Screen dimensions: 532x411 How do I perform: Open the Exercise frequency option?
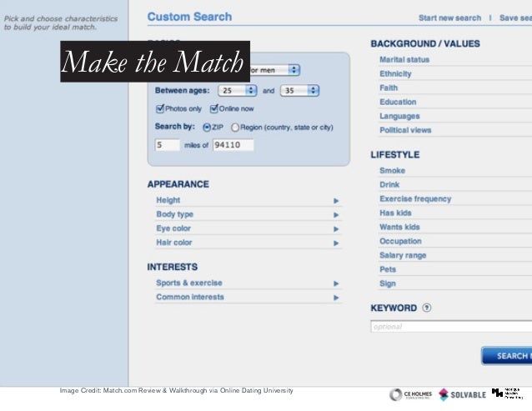pyautogui.click(x=415, y=199)
